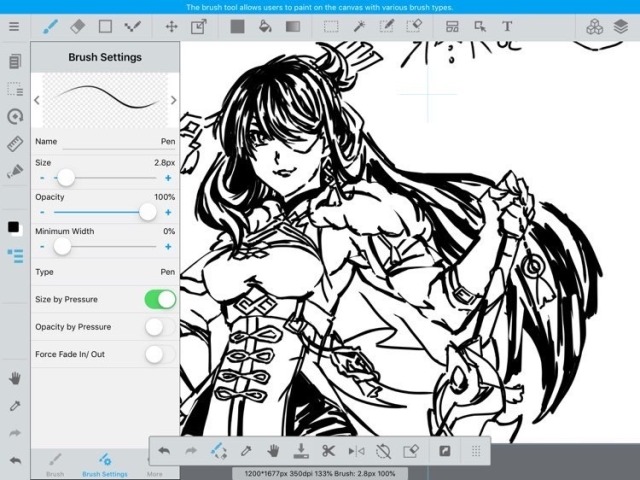Show previous brush preview arrow
640x480 pixels.
click(37, 100)
